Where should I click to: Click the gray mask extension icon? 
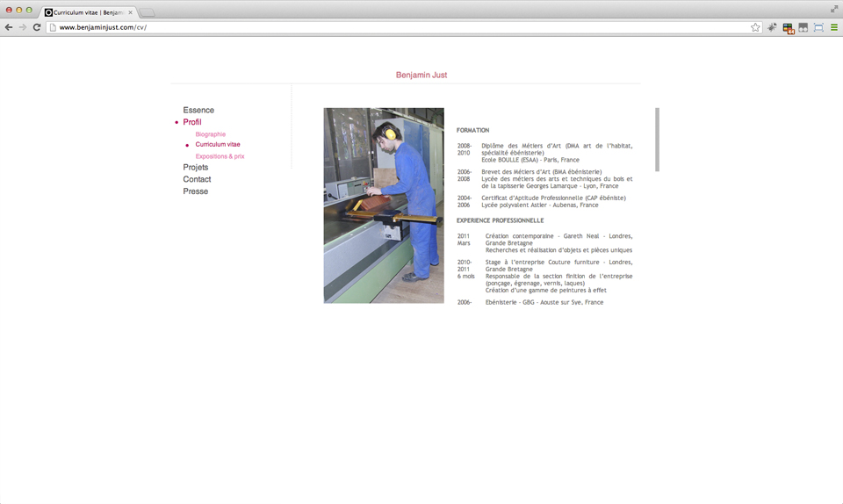pos(803,27)
